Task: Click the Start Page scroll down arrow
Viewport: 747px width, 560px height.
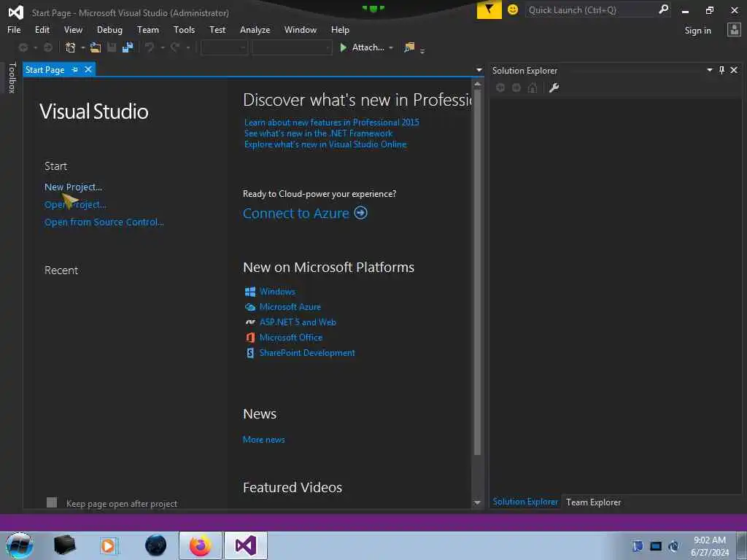Action: (x=477, y=503)
